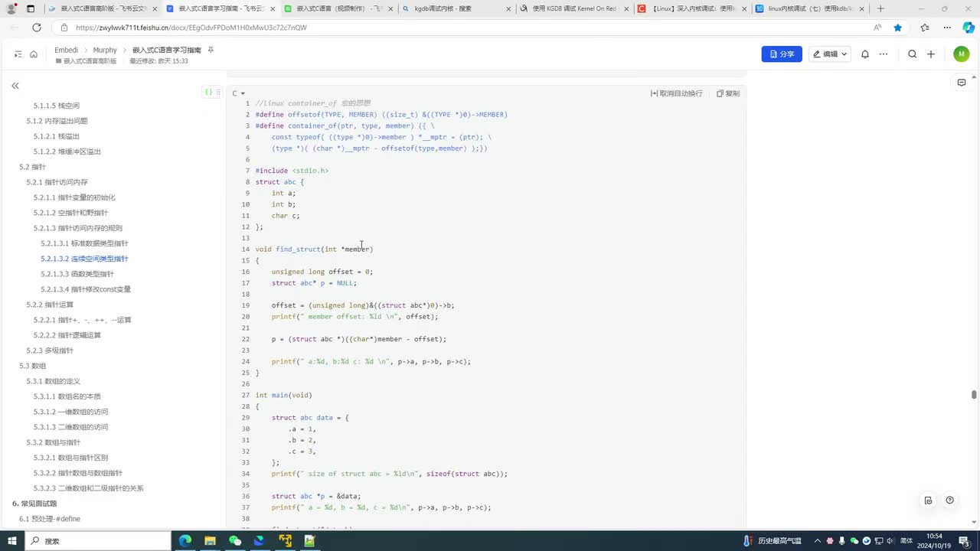
Task: Pin the document with pushpin icon
Action: 211,50
